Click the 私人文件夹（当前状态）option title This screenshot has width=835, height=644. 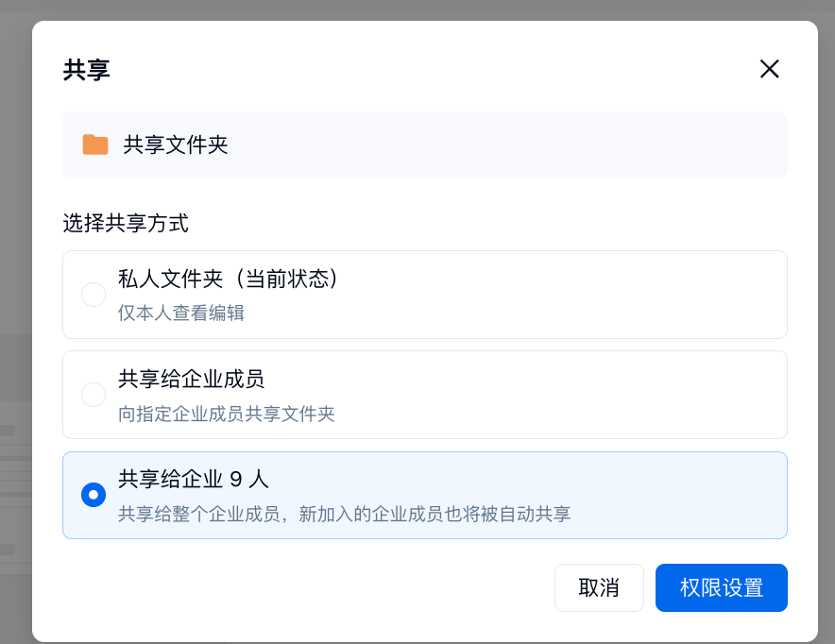tap(228, 280)
